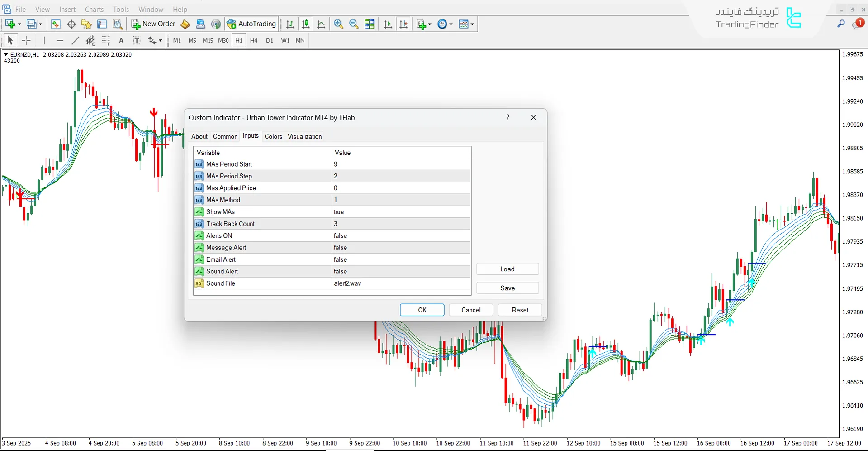Open the Charts menu
Image resolution: width=868 pixels, height=451 pixels.
(x=94, y=10)
